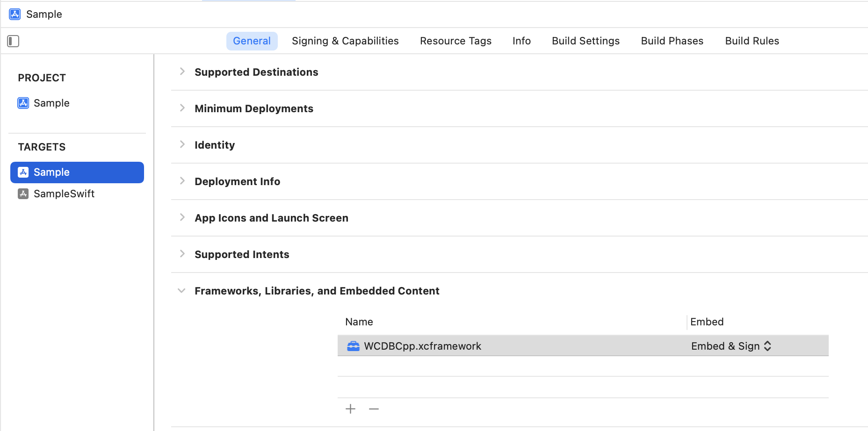The image size is (868, 431).
Task: Click the App Icons and Launch Screen heading
Action: tap(271, 218)
